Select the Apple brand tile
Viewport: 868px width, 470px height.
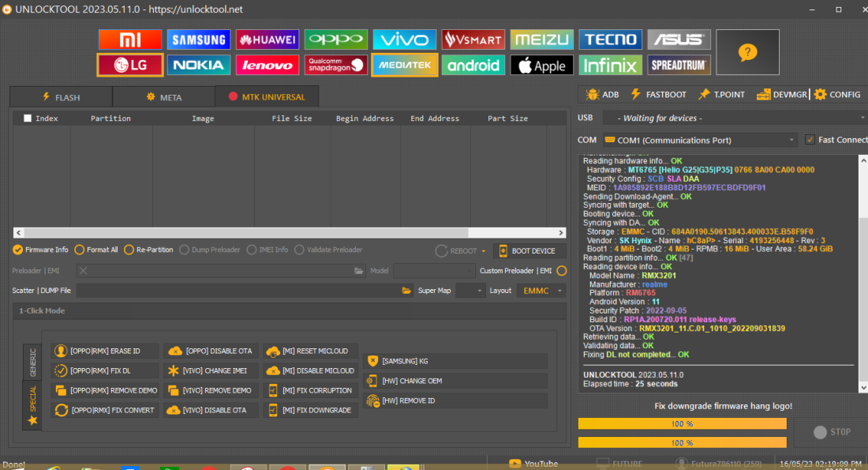click(542, 65)
